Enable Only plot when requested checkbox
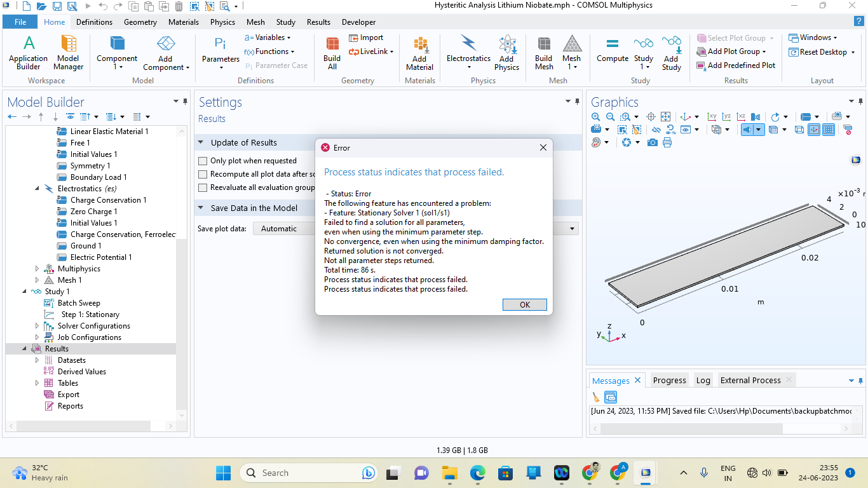This screenshot has width=868, height=488. click(x=203, y=161)
